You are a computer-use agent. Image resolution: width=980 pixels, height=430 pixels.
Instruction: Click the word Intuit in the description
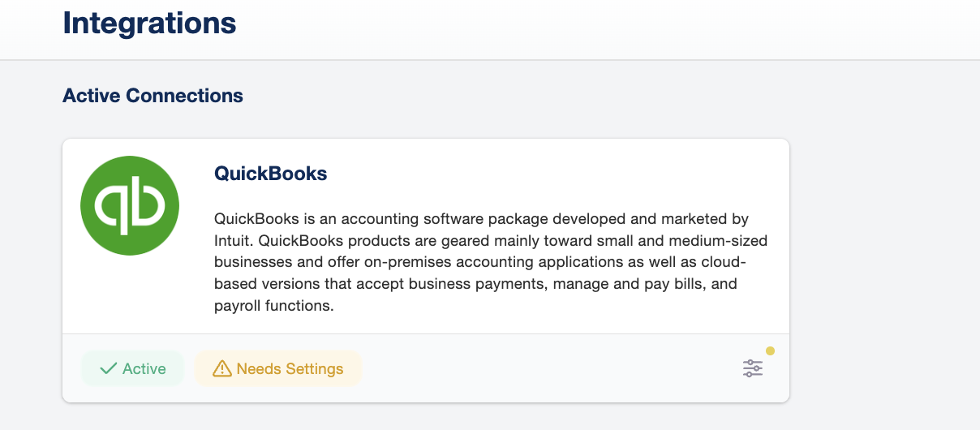[x=235, y=241]
